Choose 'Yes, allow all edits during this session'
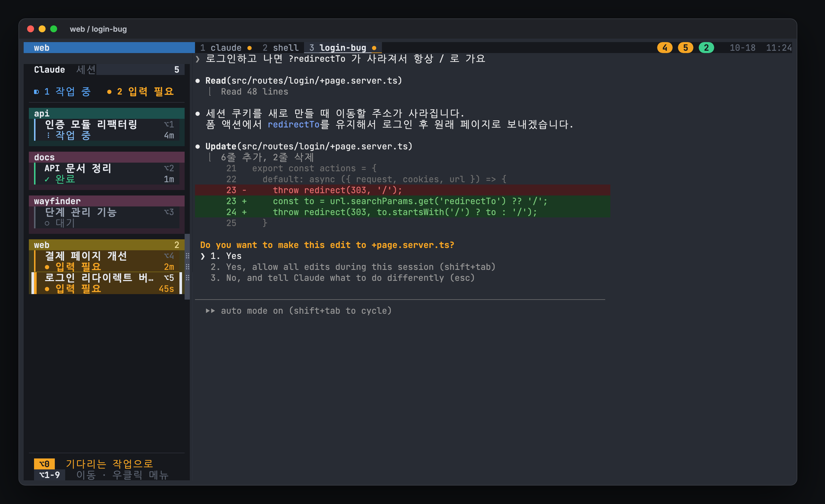Viewport: 825px width, 504px height. (x=353, y=267)
